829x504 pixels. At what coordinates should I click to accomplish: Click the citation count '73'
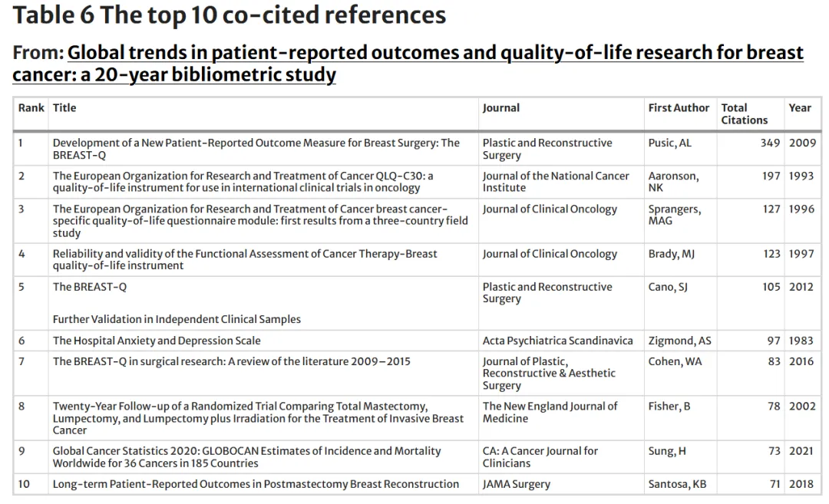(774, 451)
